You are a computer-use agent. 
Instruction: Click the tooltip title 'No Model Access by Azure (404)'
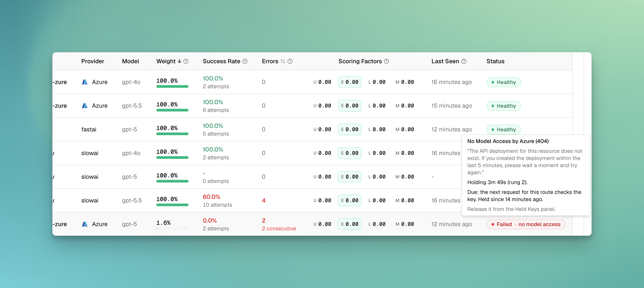(508, 141)
